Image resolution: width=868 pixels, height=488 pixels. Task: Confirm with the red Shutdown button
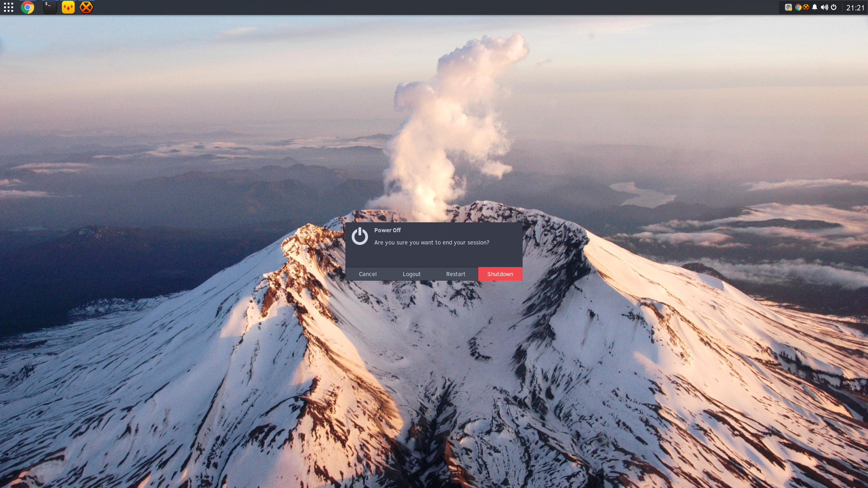[500, 274]
